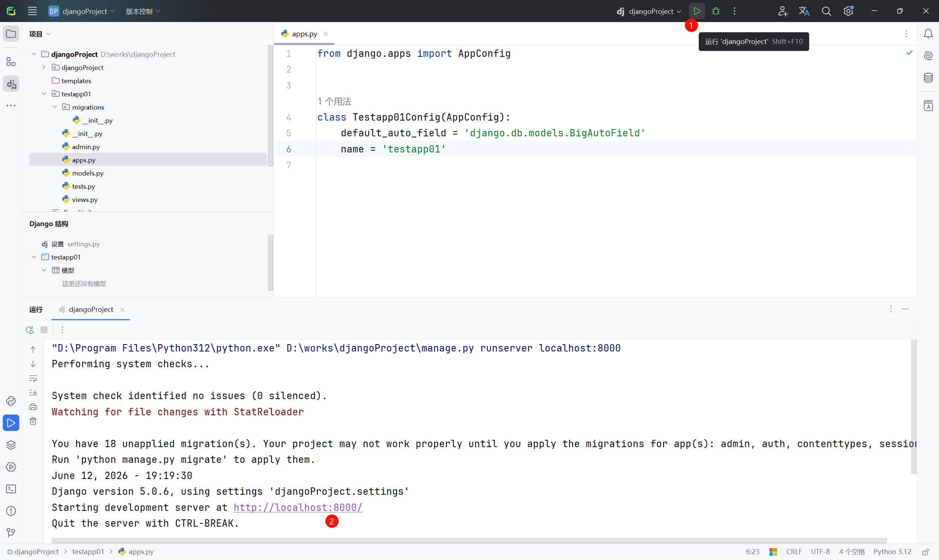Open more run actions kebab in title bar
The image size is (939, 560).
(734, 11)
